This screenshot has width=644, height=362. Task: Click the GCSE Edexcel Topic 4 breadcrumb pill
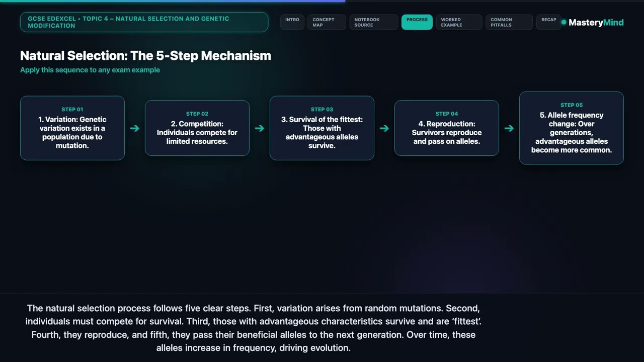144,22
